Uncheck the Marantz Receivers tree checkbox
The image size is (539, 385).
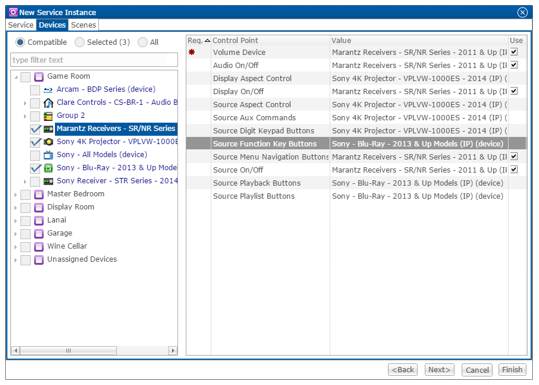35,129
